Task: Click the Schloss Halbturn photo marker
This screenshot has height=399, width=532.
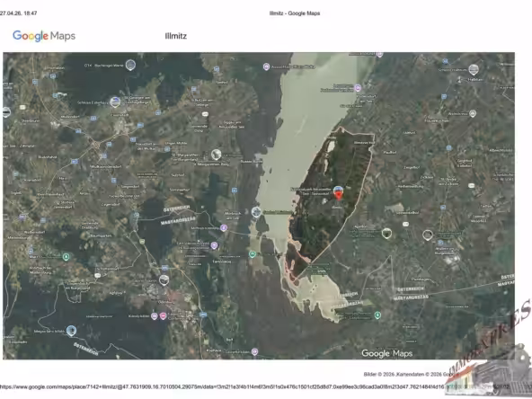Action: click(474, 69)
